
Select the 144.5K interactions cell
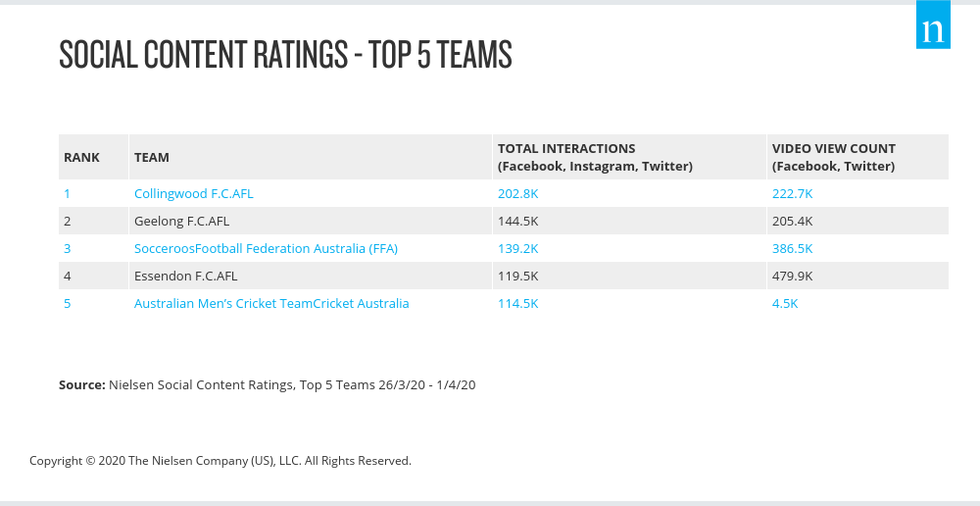tap(517, 221)
